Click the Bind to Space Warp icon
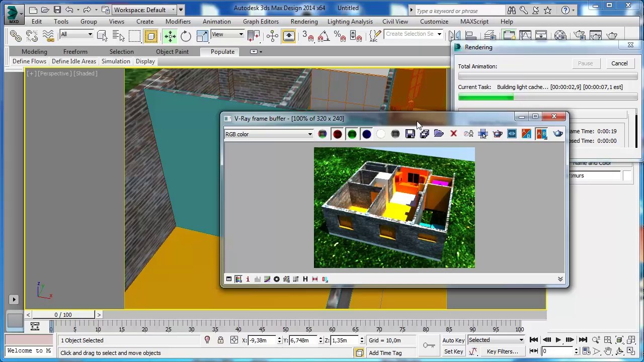Image resolution: width=644 pixels, height=362 pixels. pos(48,36)
